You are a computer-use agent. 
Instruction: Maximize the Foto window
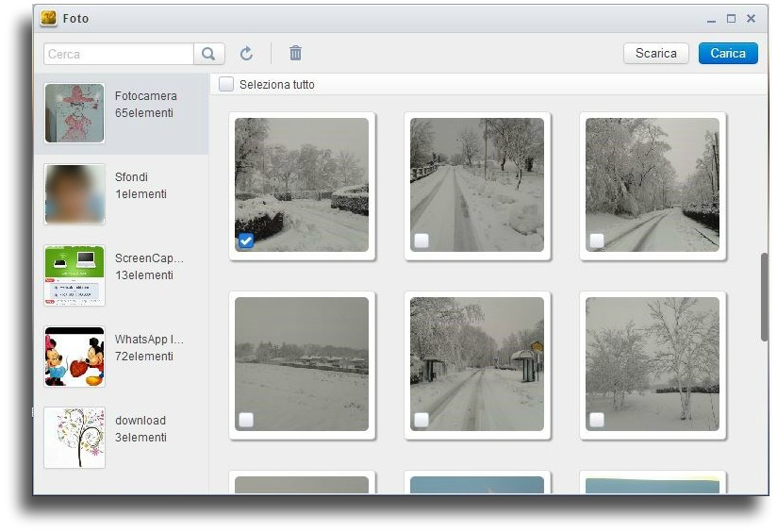pyautogui.click(x=732, y=18)
